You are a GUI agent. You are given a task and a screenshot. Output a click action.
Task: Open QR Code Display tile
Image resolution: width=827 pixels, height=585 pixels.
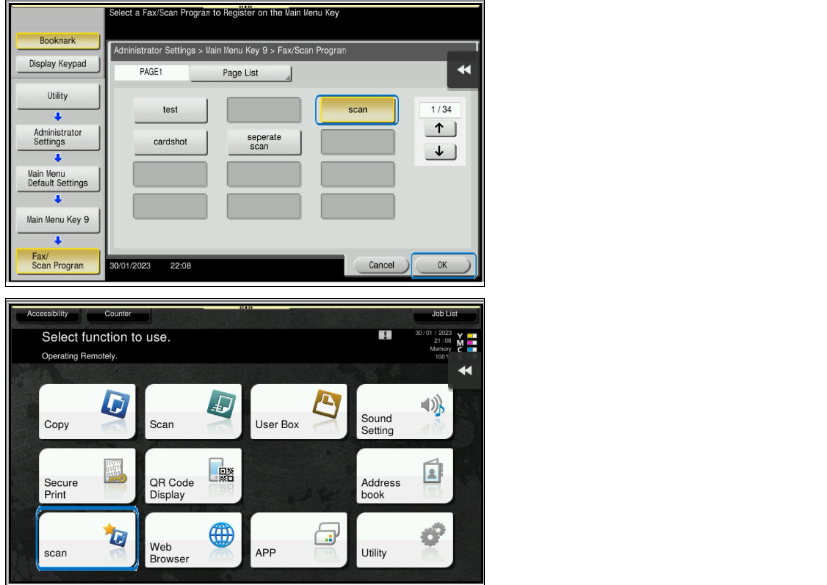(193, 476)
